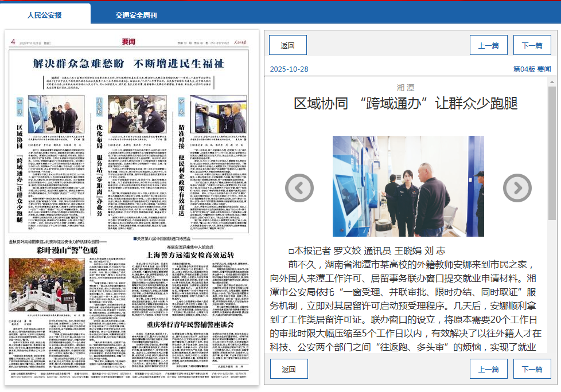Viewport: 561px width, 392px height.
Task: Open the 重庆举行青年民警辅警座谈会 article
Action: tap(190, 324)
